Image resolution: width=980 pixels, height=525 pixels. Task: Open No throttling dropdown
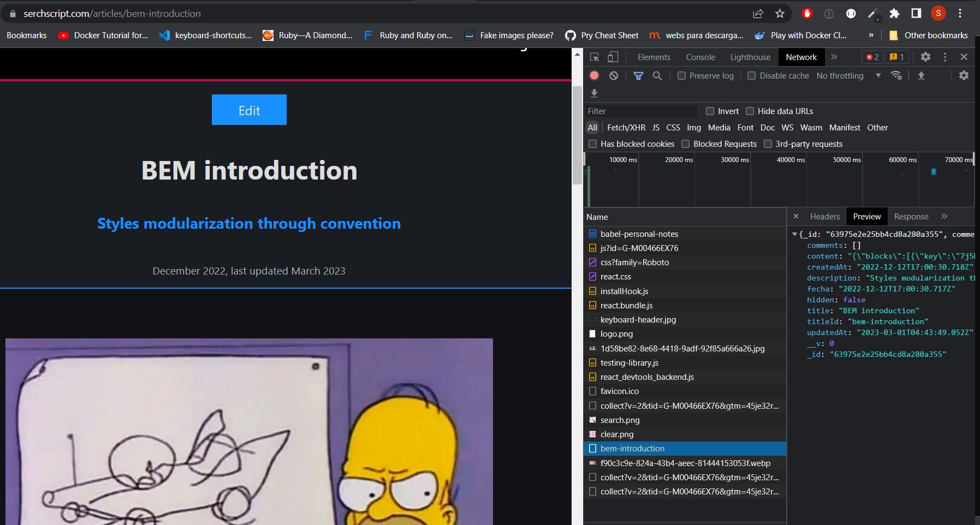pyautogui.click(x=848, y=76)
